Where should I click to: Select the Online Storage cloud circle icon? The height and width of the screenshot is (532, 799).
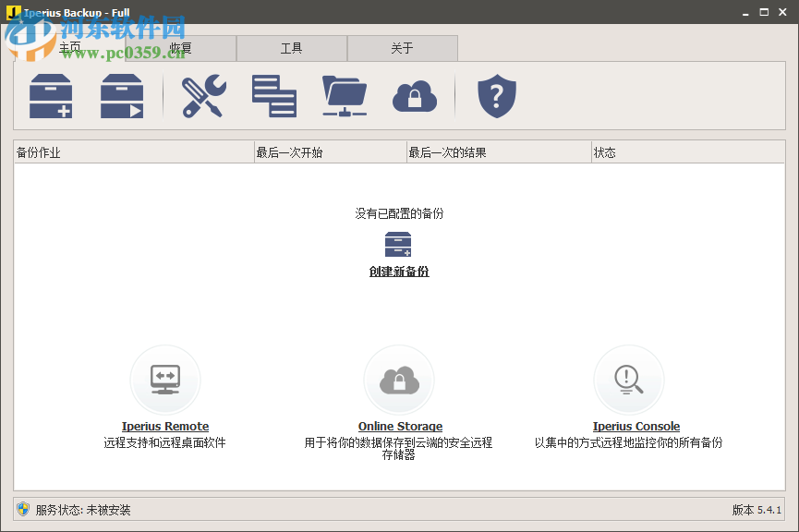point(399,379)
